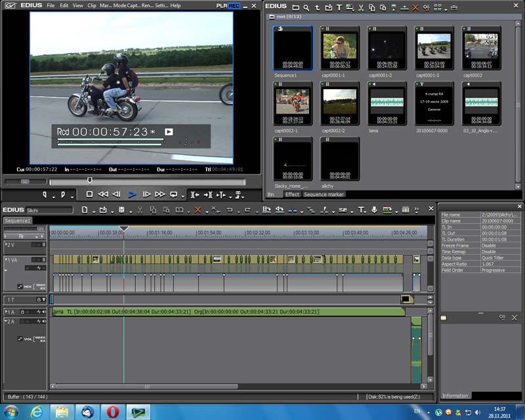Create a color bars clip in Bin
Viewport: 525px width, 420px height.
[x=350, y=8]
